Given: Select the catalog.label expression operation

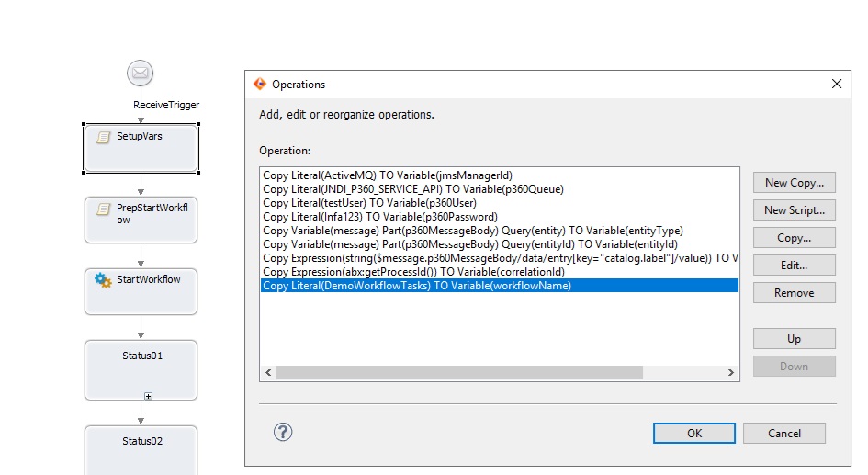Looking at the screenshot, I should click(x=500, y=258).
